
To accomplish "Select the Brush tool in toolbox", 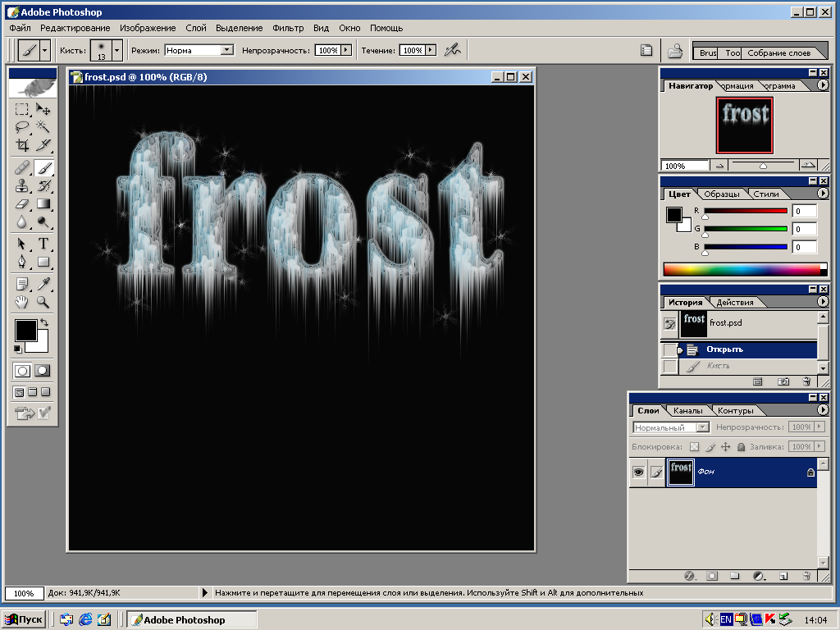I will pos(43,168).
